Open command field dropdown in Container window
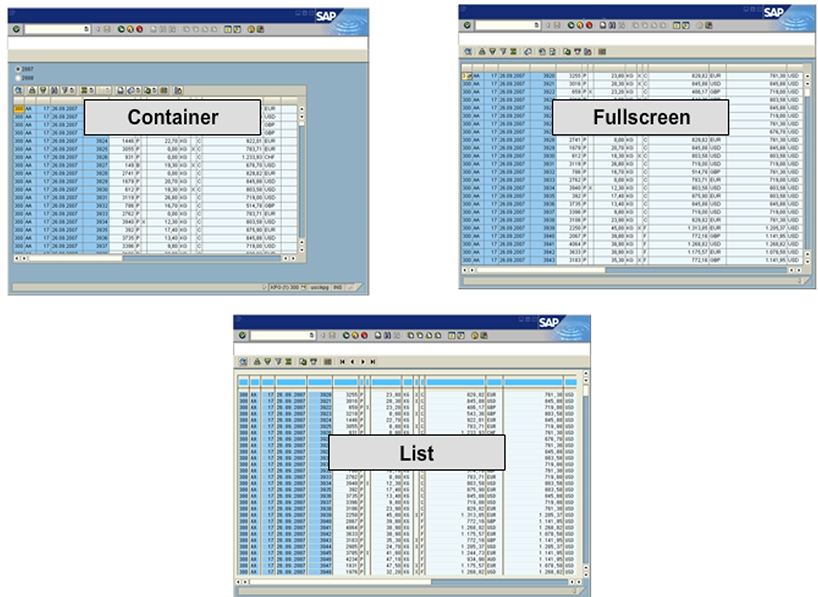 tap(87, 29)
